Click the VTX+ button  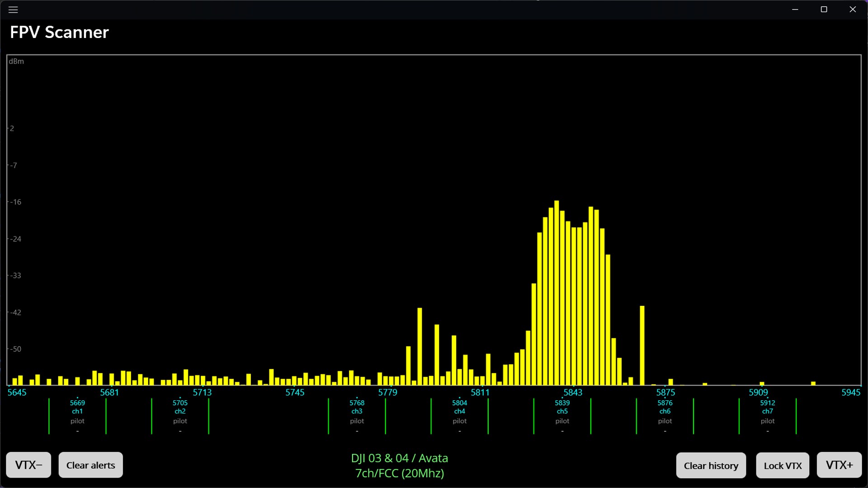pos(839,465)
